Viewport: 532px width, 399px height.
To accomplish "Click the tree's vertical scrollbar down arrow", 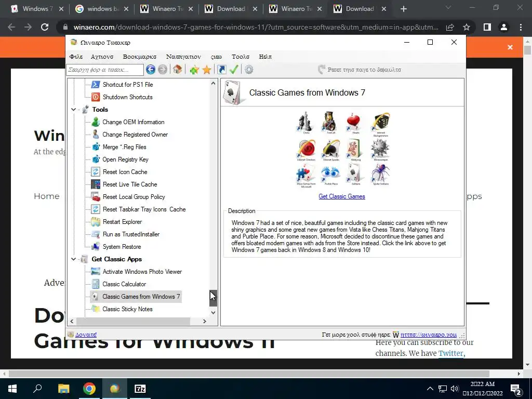I will (x=213, y=312).
